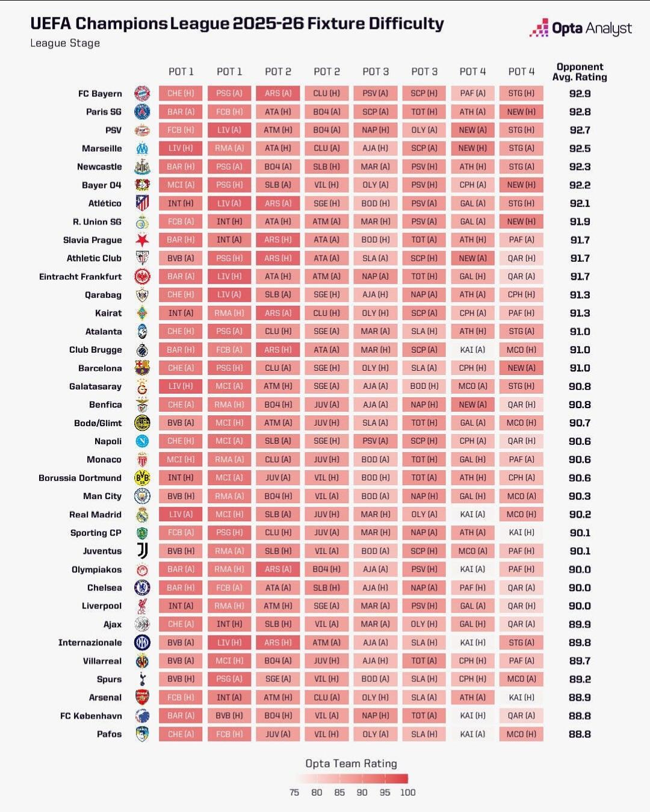Click the Opta Analyst logo
650x812 pixels.
click(580, 28)
